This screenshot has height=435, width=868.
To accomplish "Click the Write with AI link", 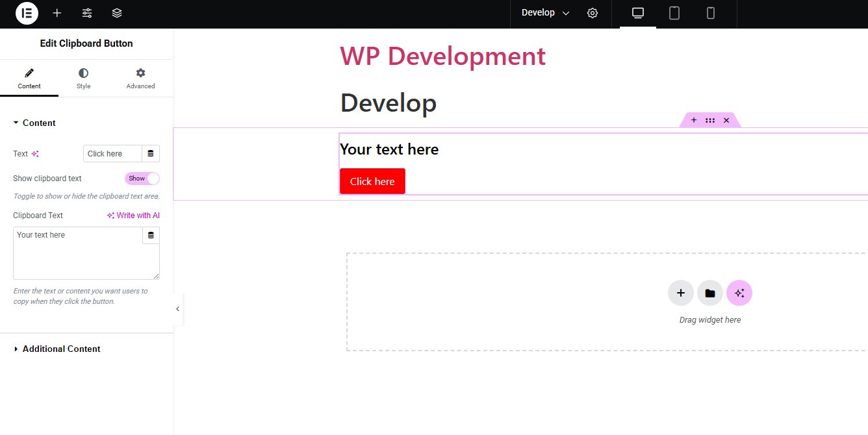I will coord(133,215).
